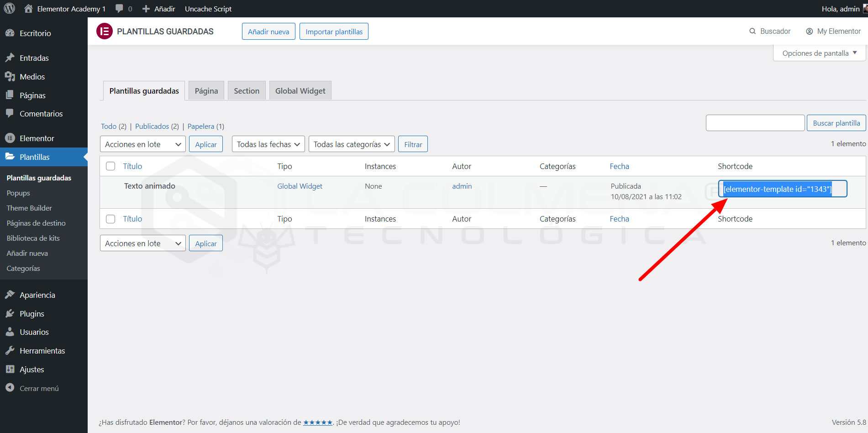Image resolution: width=868 pixels, height=433 pixels.
Task: Open the Plantillas folder icon
Action: [x=10, y=157]
